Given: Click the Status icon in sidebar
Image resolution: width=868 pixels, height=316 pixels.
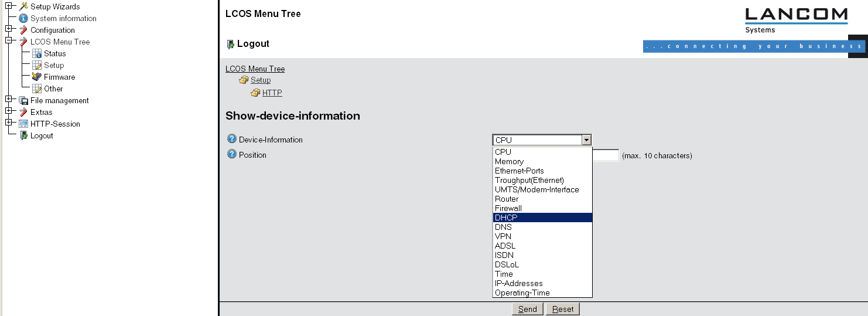Looking at the screenshot, I should [x=37, y=53].
